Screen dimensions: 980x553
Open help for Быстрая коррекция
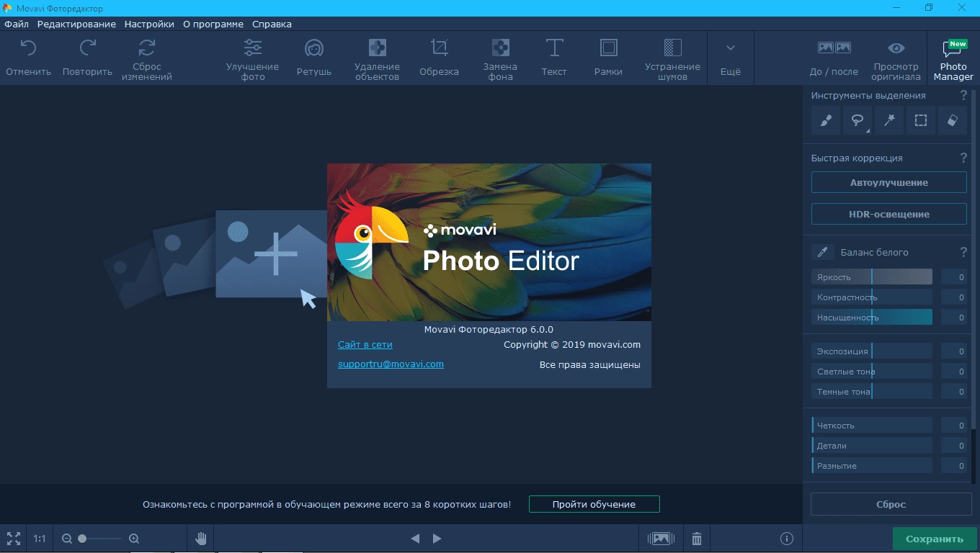(x=963, y=158)
